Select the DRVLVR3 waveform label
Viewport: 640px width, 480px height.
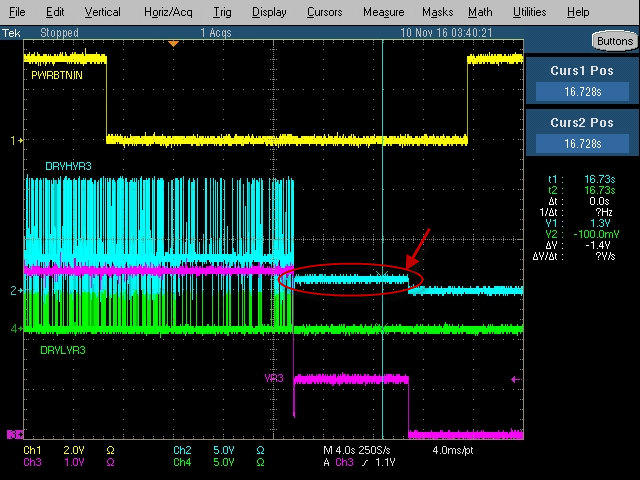[x=62, y=351]
